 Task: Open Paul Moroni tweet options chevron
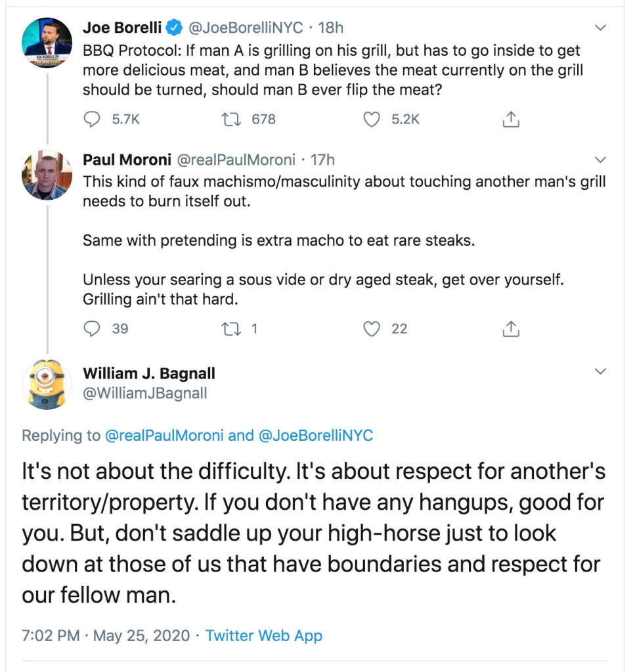(x=600, y=160)
